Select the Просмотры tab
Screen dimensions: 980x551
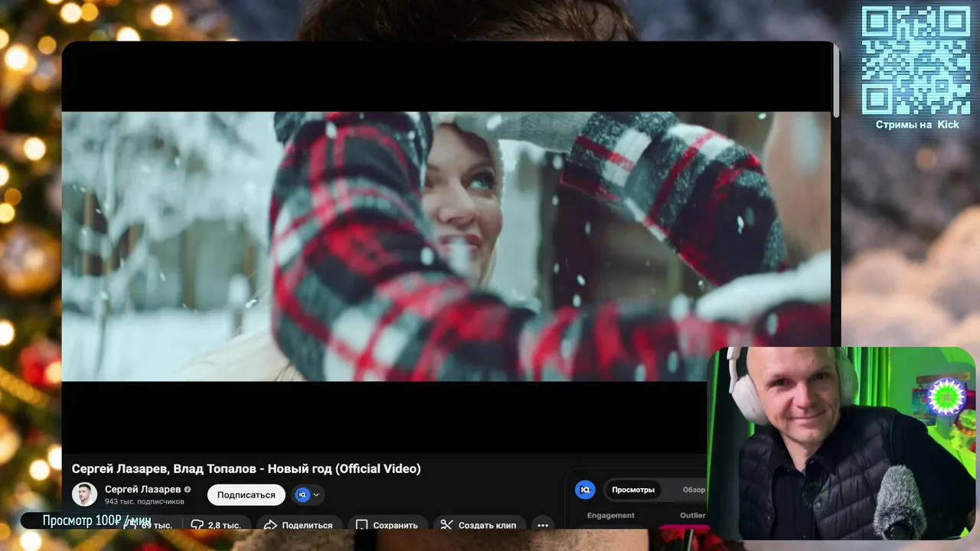pos(633,490)
